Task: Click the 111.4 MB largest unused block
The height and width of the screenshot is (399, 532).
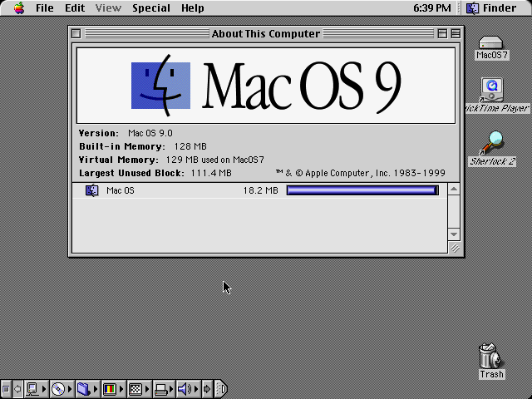Action: [211, 173]
